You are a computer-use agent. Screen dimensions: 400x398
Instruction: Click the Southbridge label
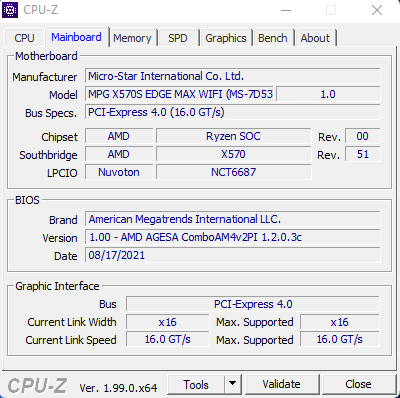(x=48, y=155)
